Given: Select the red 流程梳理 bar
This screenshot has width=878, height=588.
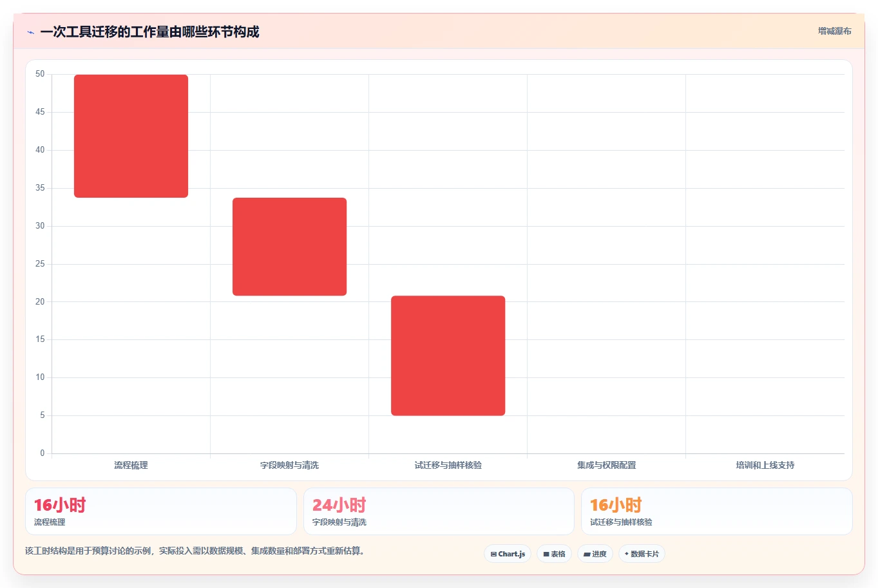Looking at the screenshot, I should tap(131, 136).
